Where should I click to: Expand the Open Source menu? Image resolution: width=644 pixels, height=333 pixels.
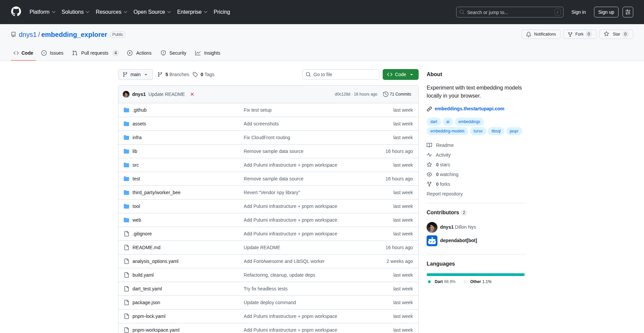pos(152,12)
